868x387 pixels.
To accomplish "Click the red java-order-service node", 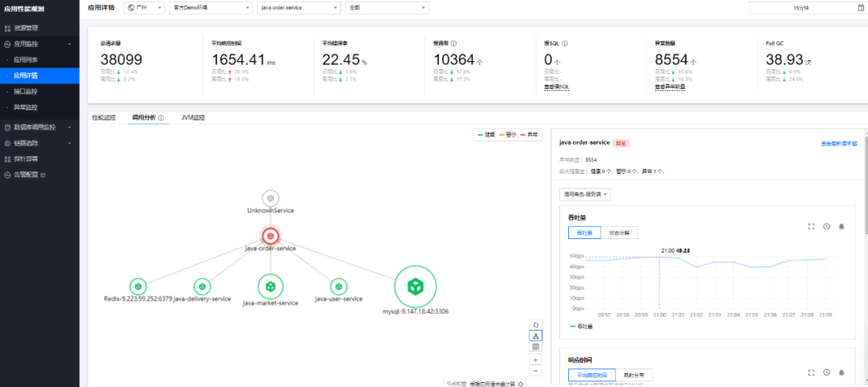I will click(270, 237).
